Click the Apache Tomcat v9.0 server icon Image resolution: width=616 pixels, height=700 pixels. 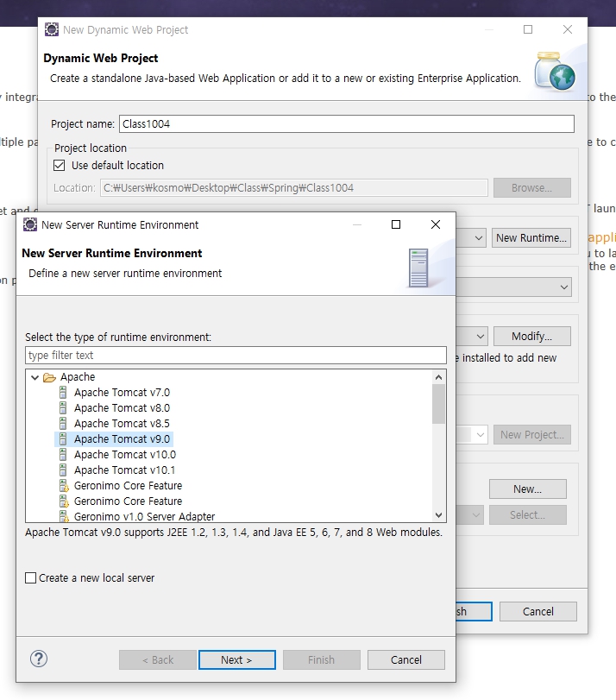pos(63,439)
